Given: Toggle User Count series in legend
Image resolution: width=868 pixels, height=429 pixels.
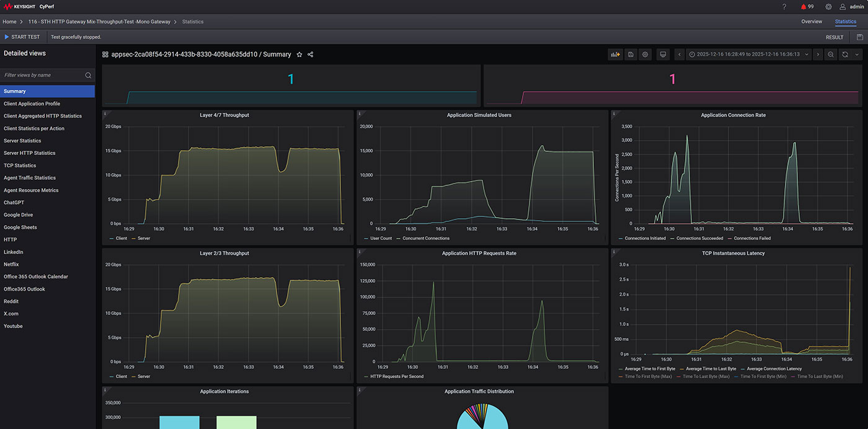Looking at the screenshot, I should [x=378, y=238].
